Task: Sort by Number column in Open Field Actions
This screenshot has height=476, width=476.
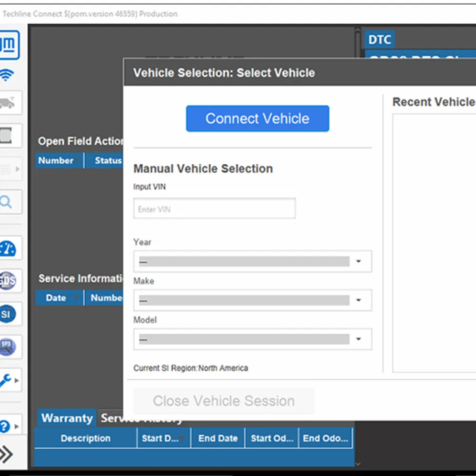Action: 59,160
